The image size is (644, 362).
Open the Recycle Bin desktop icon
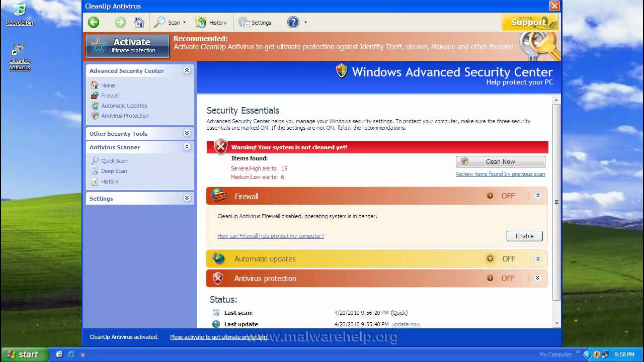coord(19,14)
